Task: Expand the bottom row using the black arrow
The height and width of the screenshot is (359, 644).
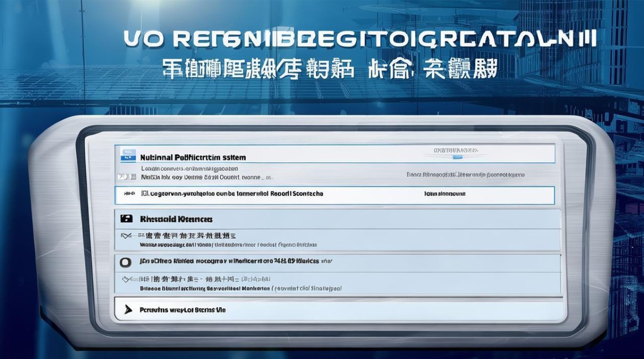Action: coord(127,310)
